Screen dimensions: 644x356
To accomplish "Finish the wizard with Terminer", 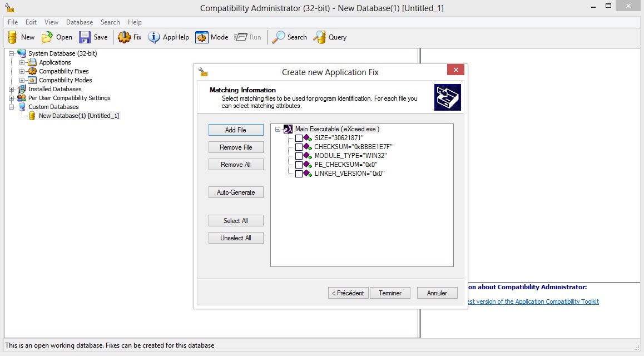I will click(x=390, y=293).
